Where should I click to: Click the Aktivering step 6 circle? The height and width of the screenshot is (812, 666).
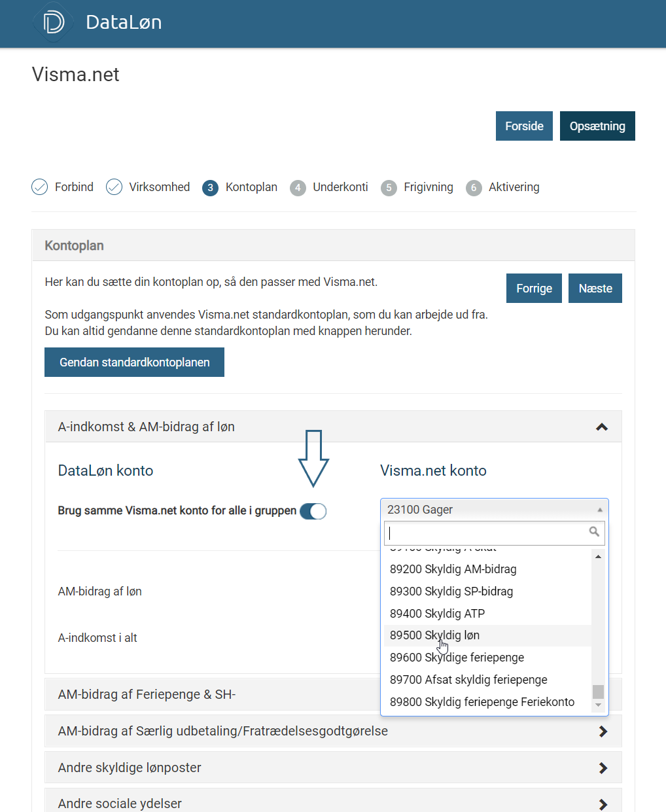(x=474, y=188)
